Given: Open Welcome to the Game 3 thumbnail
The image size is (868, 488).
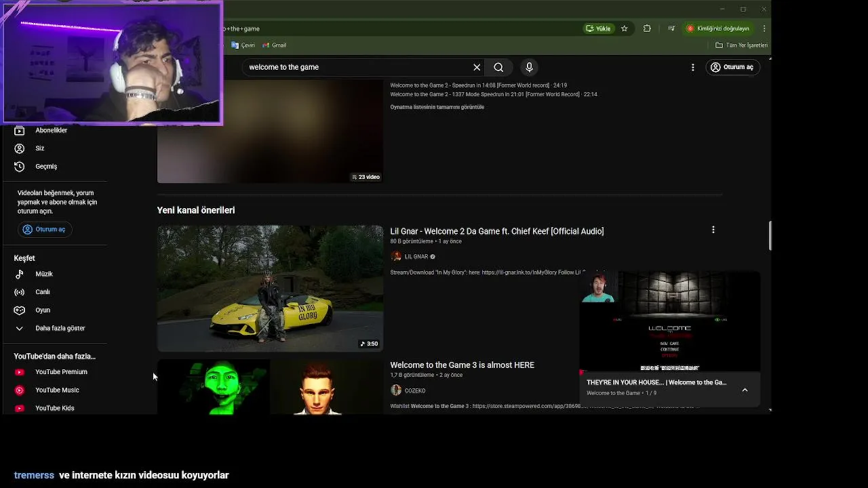Looking at the screenshot, I should pyautogui.click(x=270, y=387).
